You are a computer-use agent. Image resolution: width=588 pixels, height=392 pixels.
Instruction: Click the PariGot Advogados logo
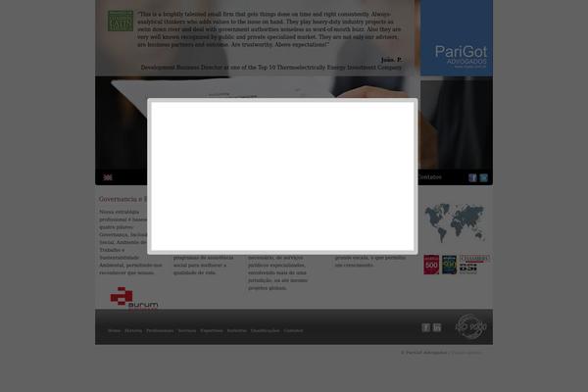coord(461,56)
